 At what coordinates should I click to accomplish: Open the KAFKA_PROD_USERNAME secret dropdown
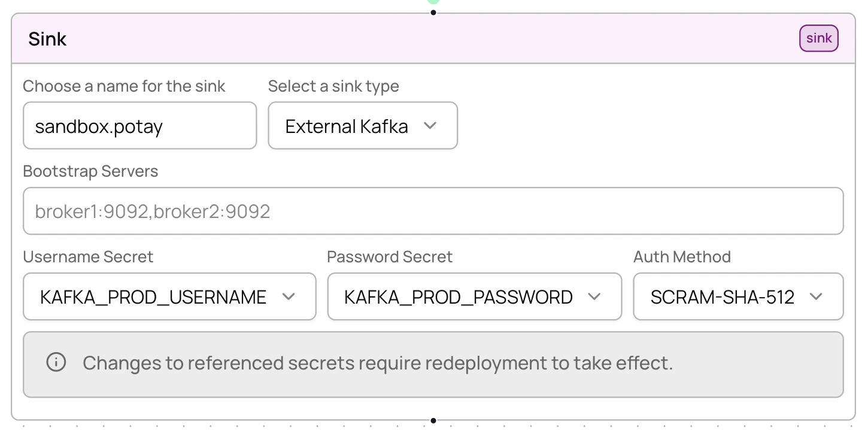tap(169, 296)
